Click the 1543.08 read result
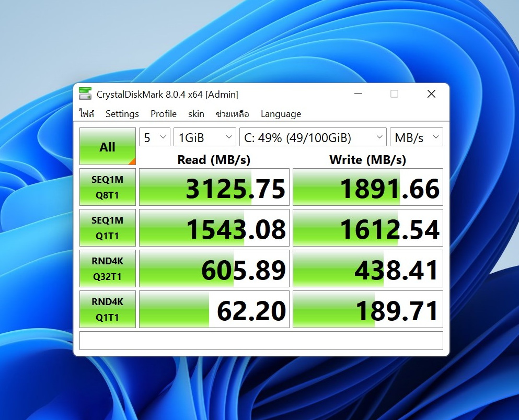This screenshot has height=420, width=519. 214,228
